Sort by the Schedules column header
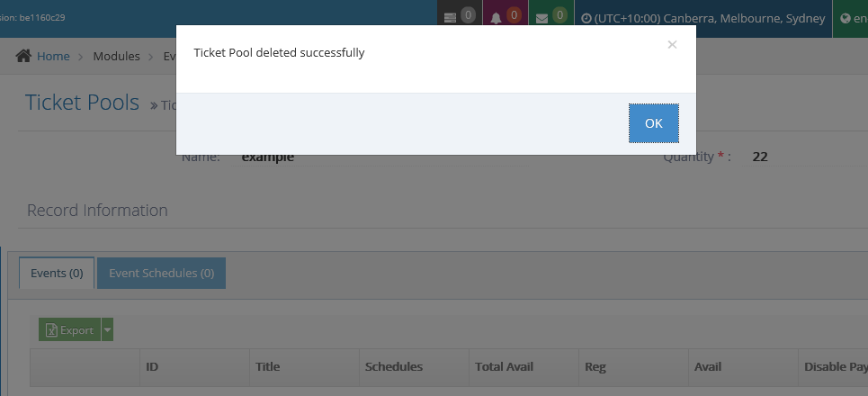Viewport: 868px width, 396px height. (394, 367)
